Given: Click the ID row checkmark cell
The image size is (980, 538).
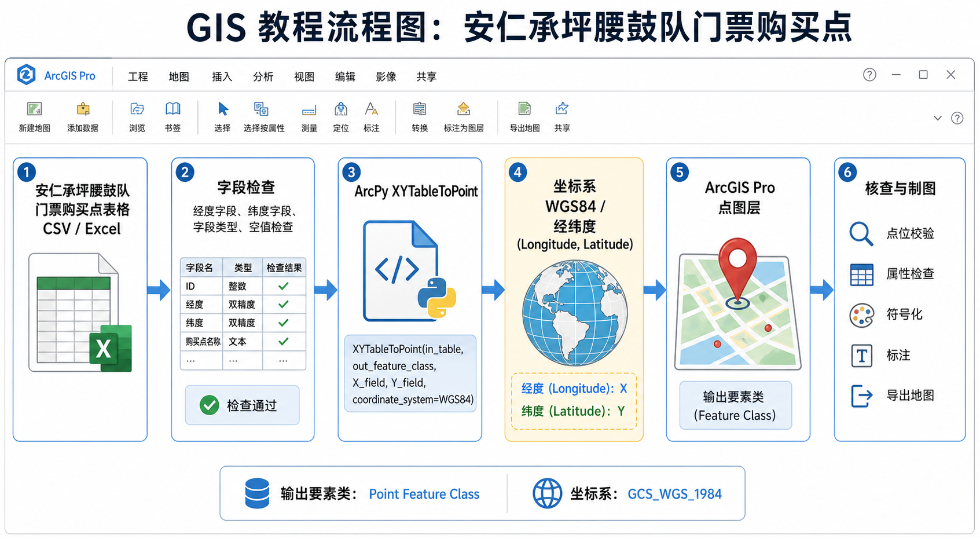Looking at the screenshot, I should [x=284, y=286].
